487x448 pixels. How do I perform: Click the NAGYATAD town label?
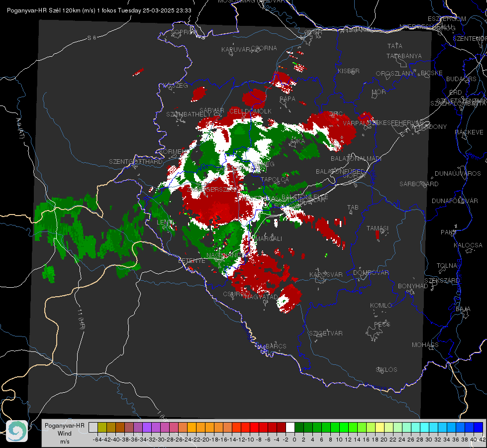261,297
